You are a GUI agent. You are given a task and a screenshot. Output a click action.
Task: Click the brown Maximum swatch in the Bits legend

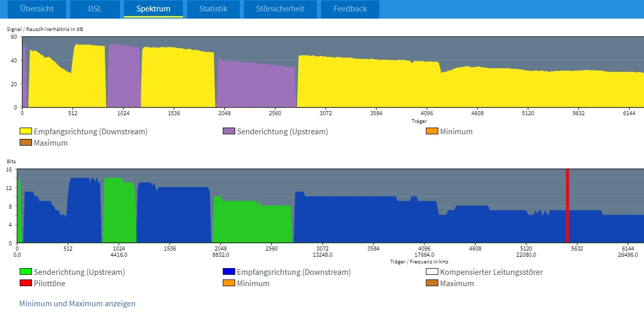pyautogui.click(x=432, y=284)
